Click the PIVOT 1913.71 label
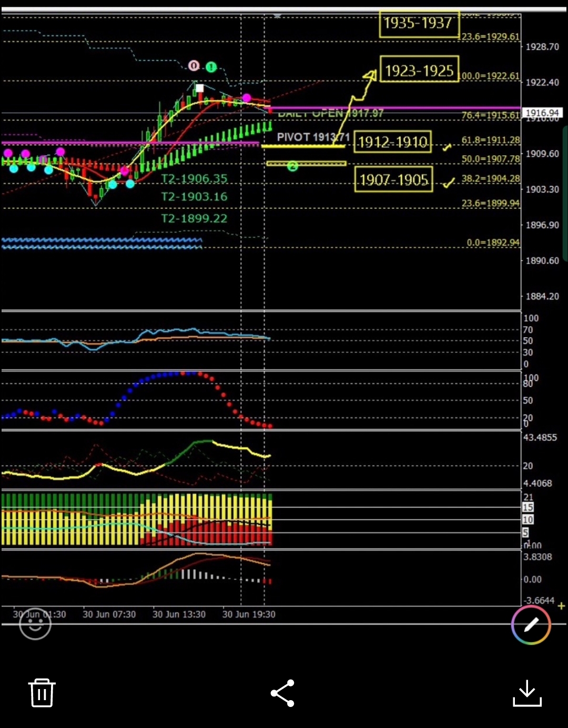Screen dimensions: 568x728 pos(313,137)
